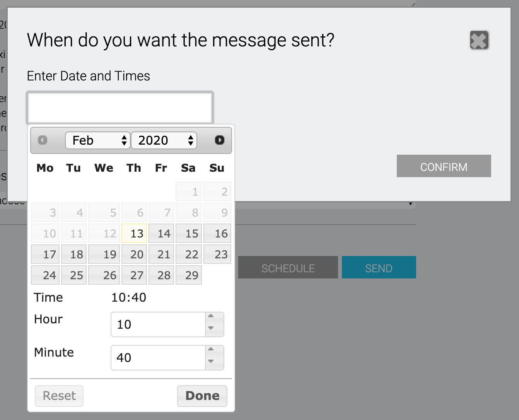Pick February 20 on the calendar
519x420 pixels.
134,254
